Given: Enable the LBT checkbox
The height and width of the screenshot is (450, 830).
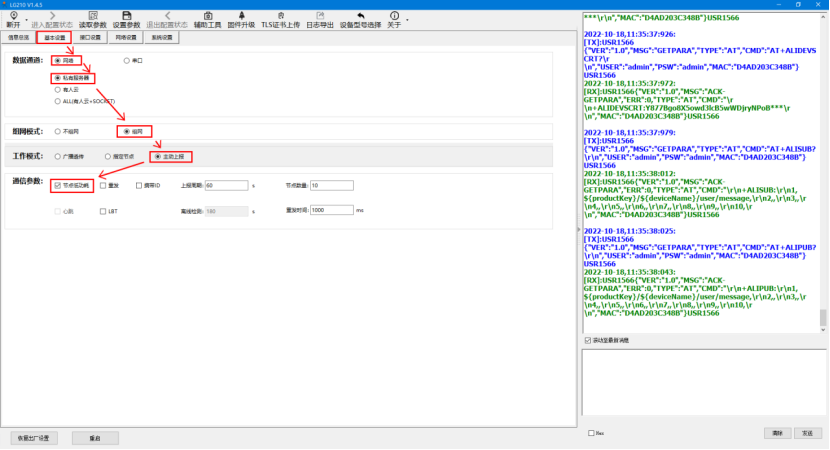Looking at the screenshot, I should 102,211.
